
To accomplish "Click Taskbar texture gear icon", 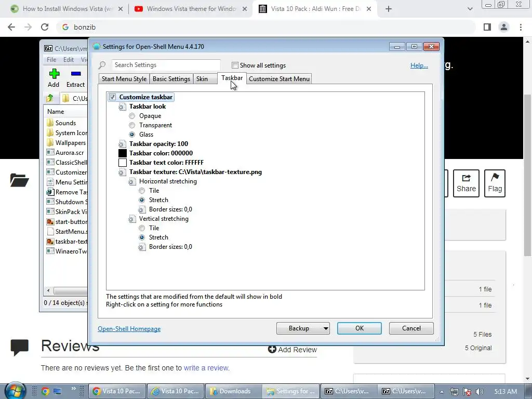I will coord(122,172).
